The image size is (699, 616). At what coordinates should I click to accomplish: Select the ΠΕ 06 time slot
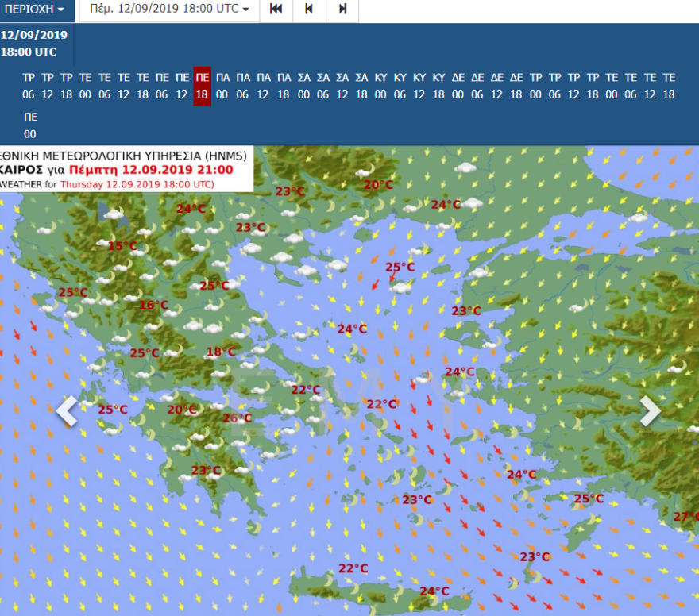click(162, 86)
